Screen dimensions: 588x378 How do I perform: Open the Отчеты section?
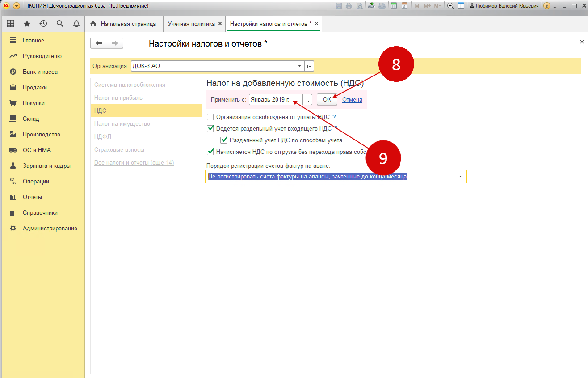(42, 197)
